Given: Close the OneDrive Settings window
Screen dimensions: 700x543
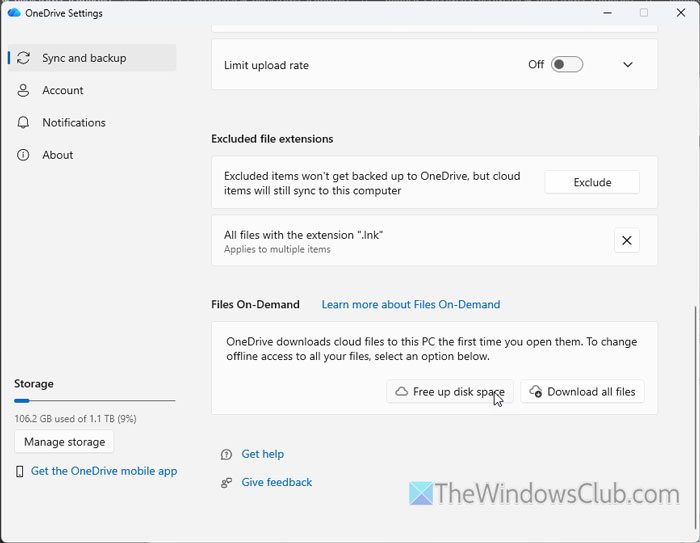Looking at the screenshot, I should (681, 13).
